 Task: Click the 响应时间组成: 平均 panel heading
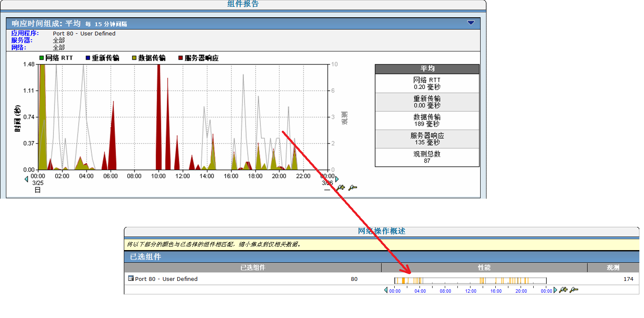[x=46, y=24]
